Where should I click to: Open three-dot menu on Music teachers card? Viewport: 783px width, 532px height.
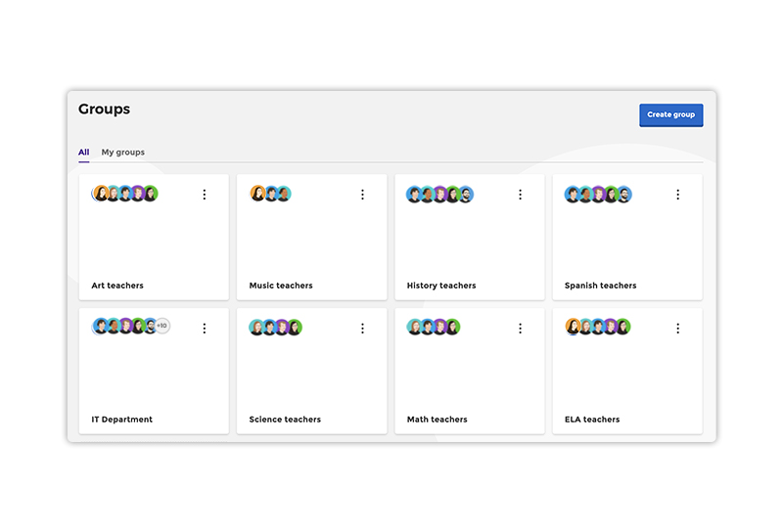(362, 195)
